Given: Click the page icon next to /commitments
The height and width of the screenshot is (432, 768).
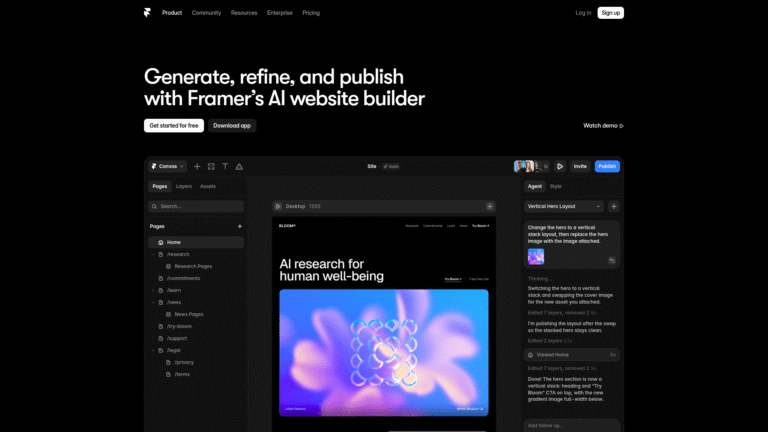Looking at the screenshot, I should coord(161,278).
